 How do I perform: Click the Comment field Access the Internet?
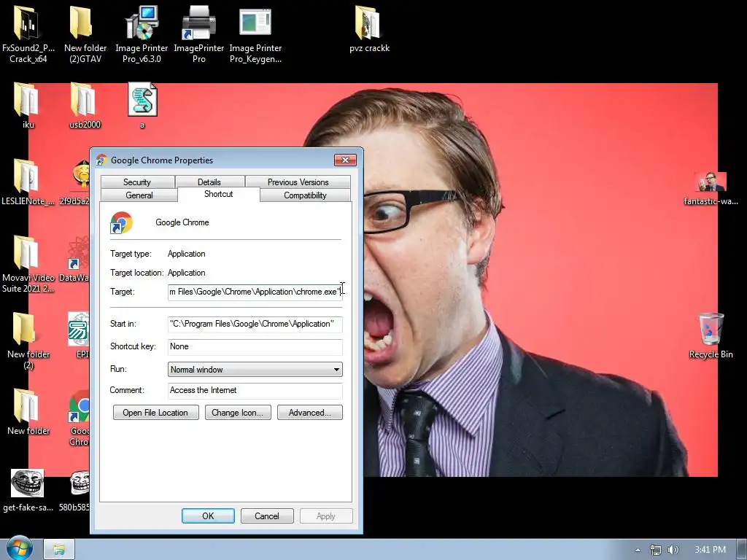coord(255,391)
